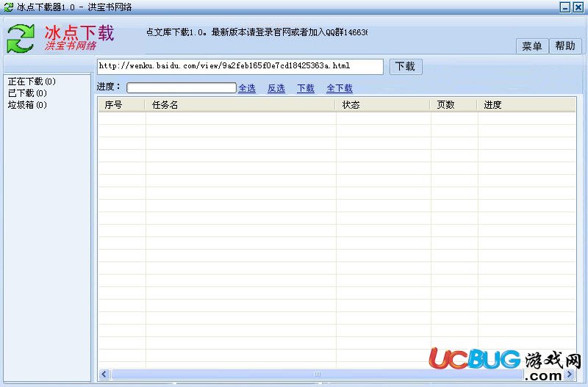Click the horizontal scrollbar right arrow

[x=570, y=374]
